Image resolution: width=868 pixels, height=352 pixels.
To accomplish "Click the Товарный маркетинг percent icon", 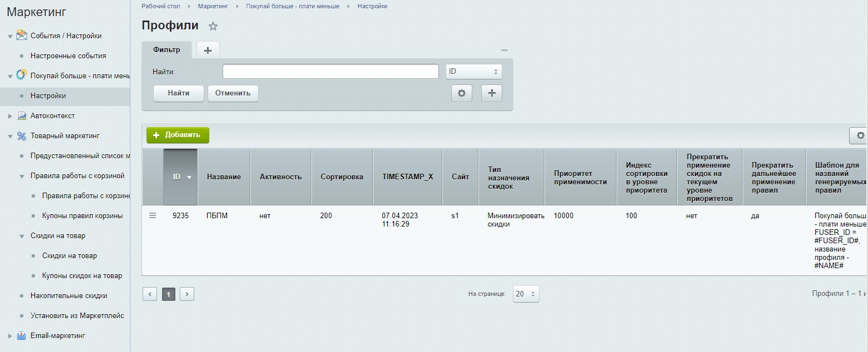I will [x=22, y=136].
